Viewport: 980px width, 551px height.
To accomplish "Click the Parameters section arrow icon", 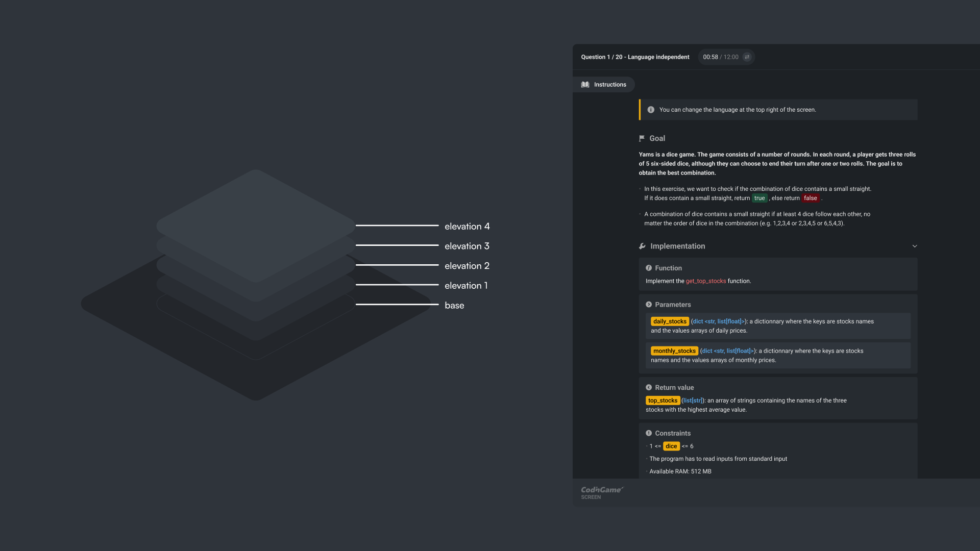I will click(648, 305).
